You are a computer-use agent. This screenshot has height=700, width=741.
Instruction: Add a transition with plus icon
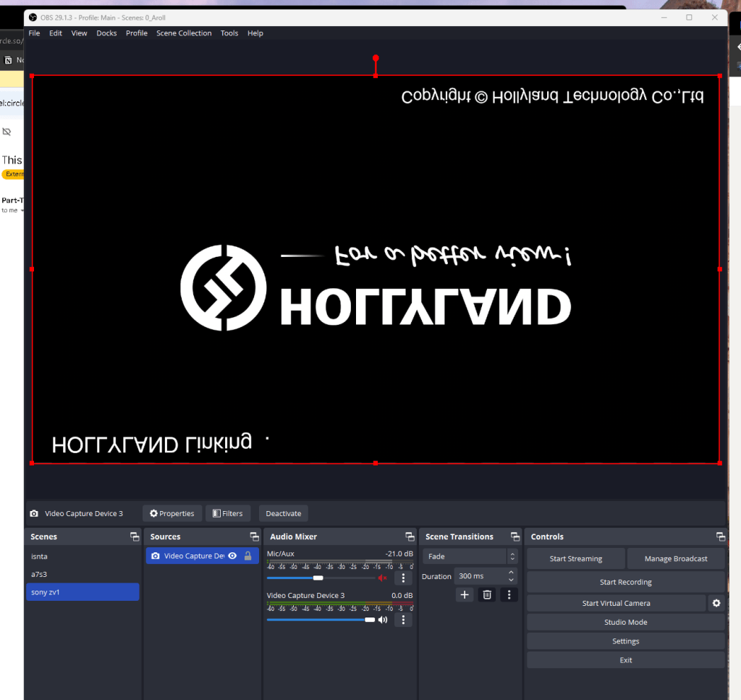(465, 594)
